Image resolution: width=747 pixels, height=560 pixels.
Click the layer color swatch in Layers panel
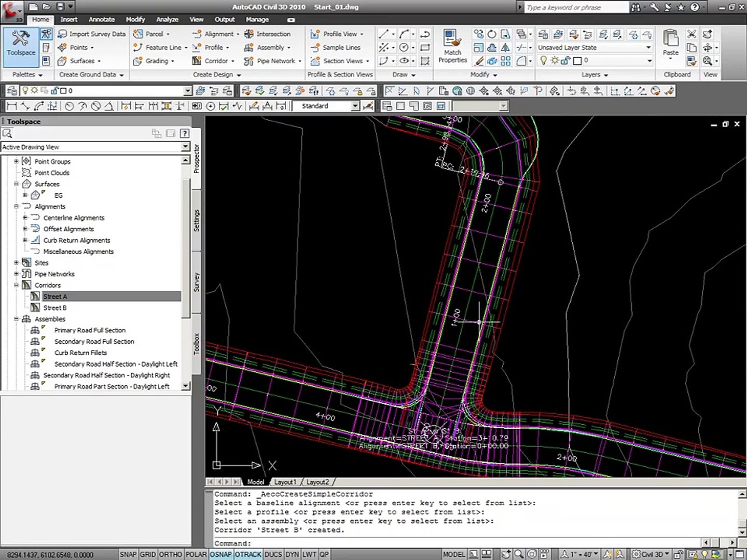(577, 61)
